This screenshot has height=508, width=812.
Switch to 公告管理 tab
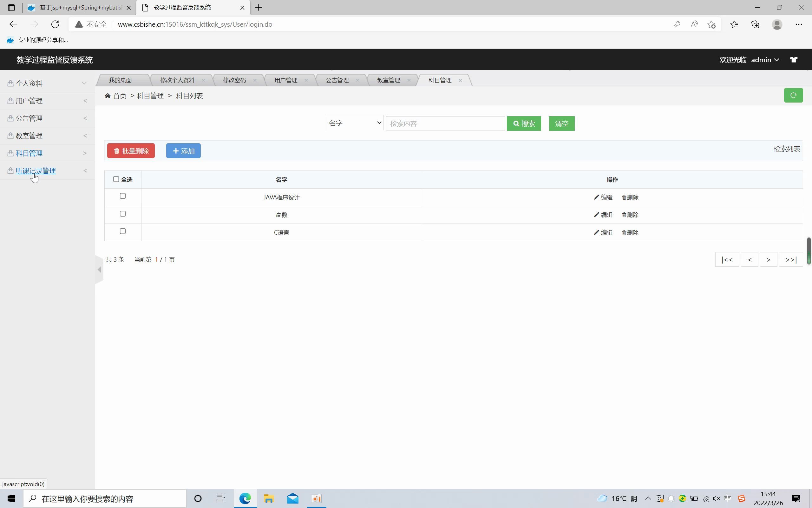[337, 80]
